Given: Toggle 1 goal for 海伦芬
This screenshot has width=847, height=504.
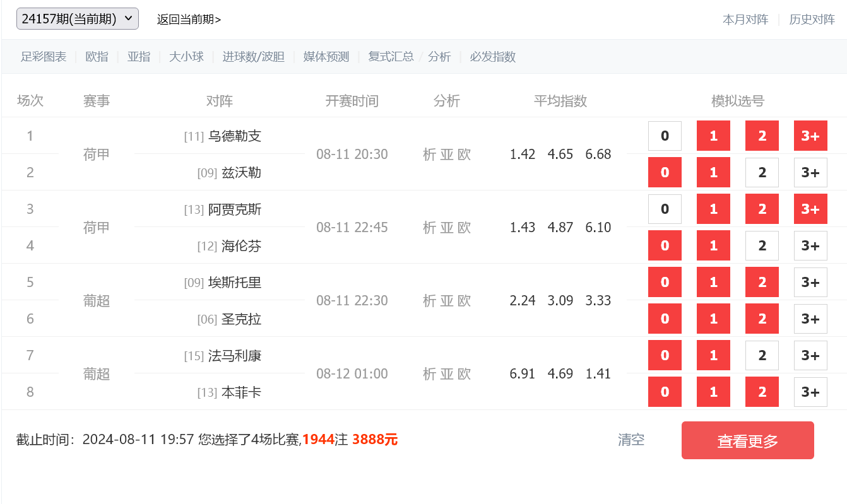Looking at the screenshot, I should pos(713,246).
